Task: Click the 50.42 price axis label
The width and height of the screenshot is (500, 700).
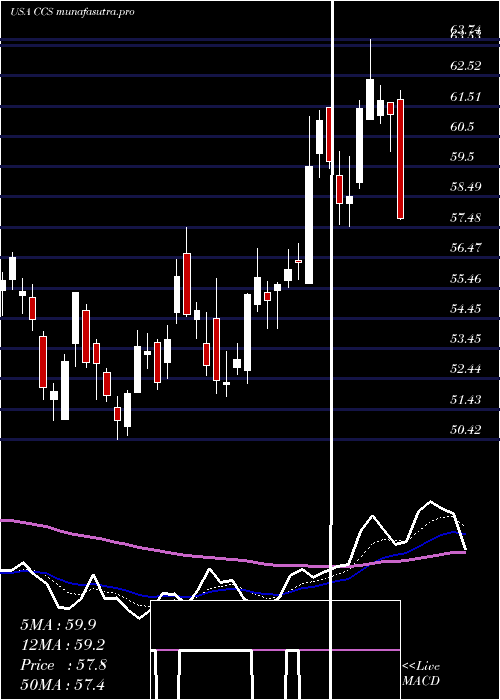Action: [466, 430]
